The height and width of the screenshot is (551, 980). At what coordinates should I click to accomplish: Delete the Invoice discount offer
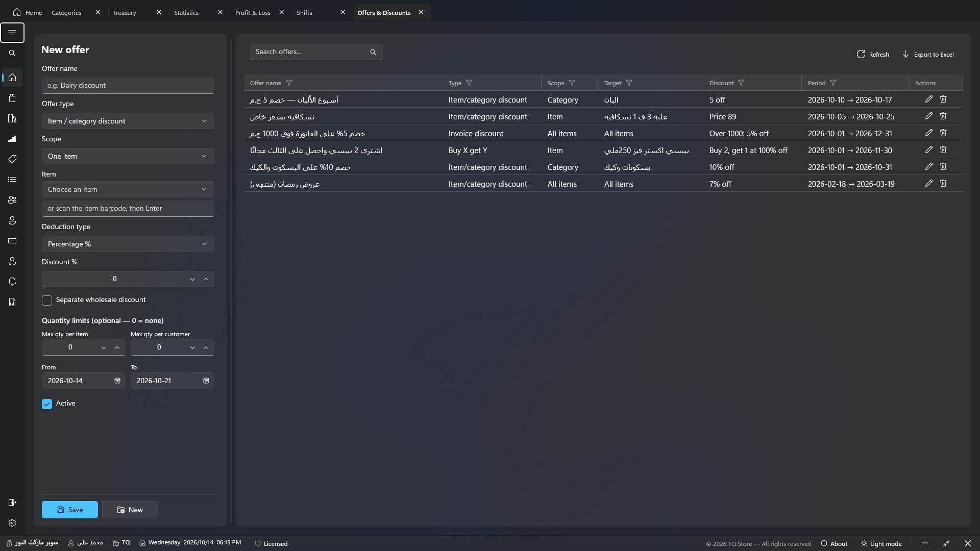[943, 133]
